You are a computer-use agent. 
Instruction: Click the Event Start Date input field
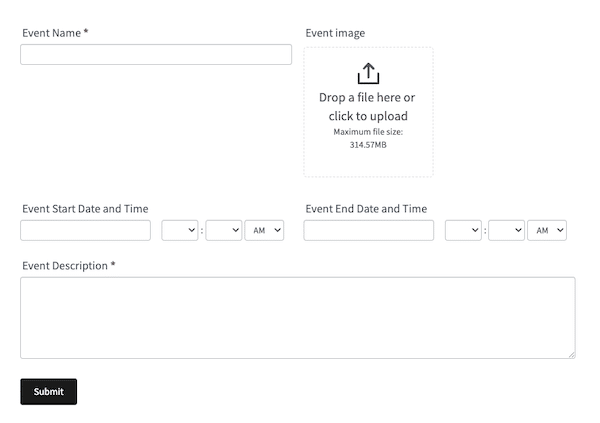point(85,230)
